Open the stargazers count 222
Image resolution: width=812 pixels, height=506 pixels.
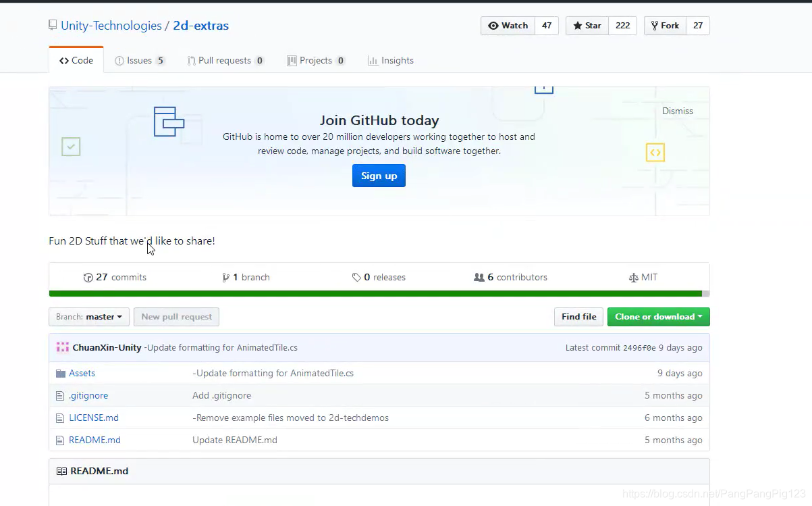pos(623,26)
